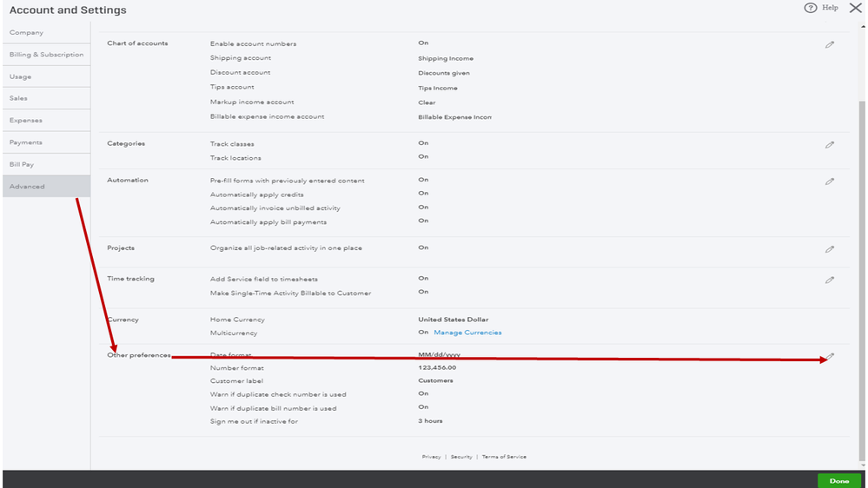The height and width of the screenshot is (488, 868).
Task: Click the Terms of Service link
Action: pyautogui.click(x=504, y=457)
